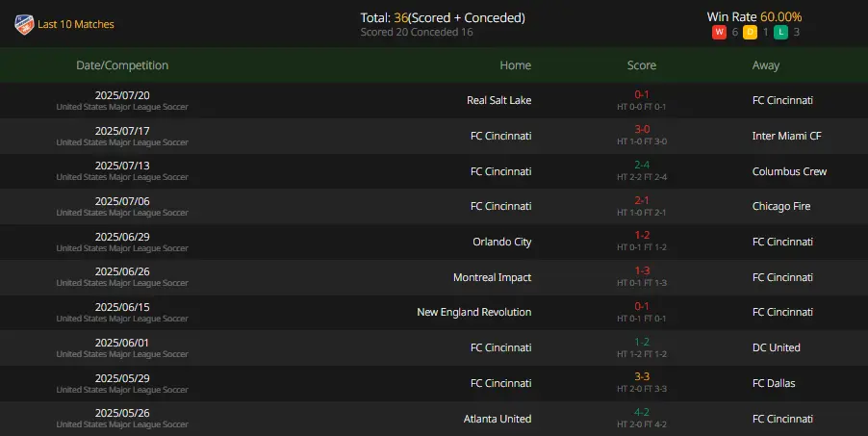868x436 pixels.
Task: Open the Chicago Fire team link
Action: coord(781,206)
